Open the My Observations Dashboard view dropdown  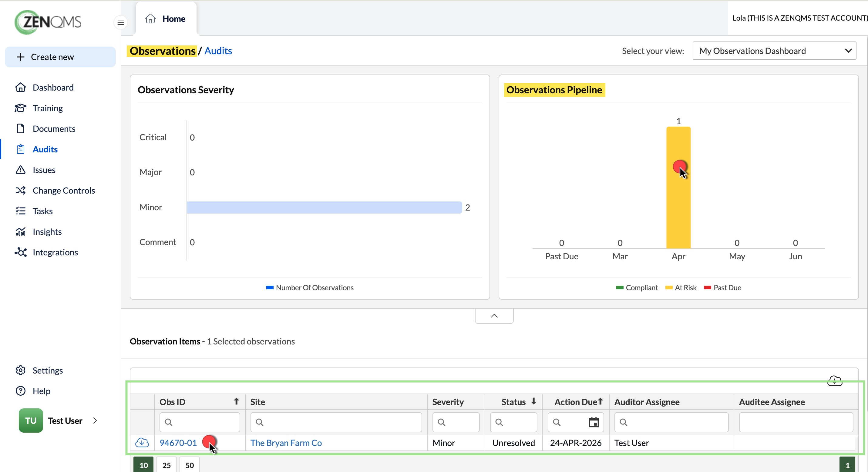click(774, 51)
